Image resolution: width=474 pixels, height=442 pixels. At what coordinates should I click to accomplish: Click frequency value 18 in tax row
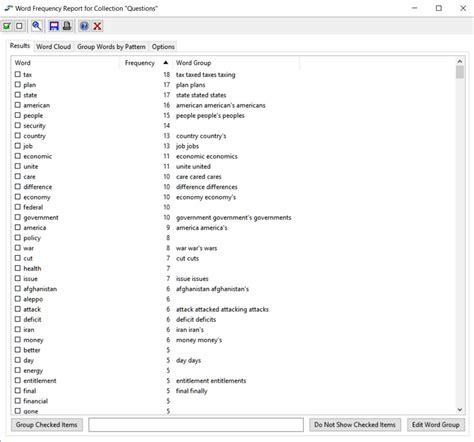coord(167,75)
